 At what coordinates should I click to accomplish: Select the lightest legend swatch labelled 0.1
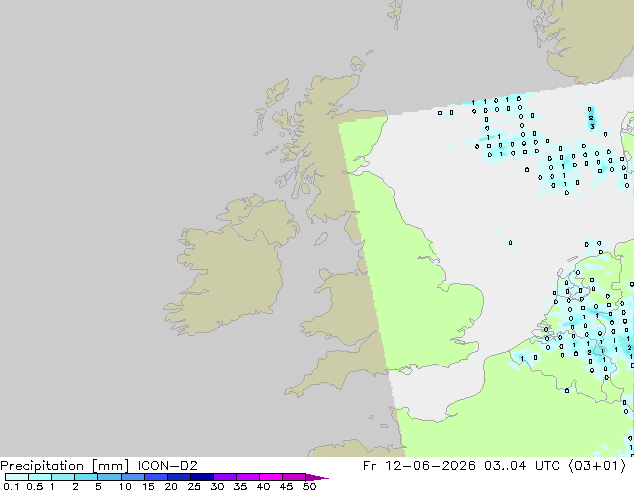point(17,477)
